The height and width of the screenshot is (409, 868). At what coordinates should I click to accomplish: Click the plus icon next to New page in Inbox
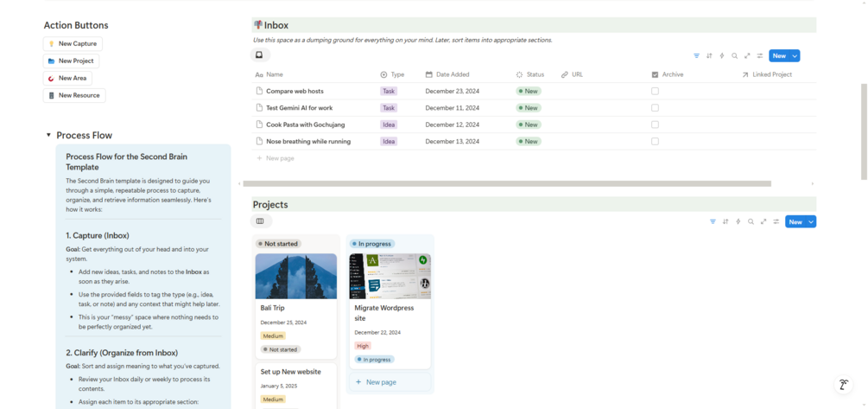click(259, 158)
